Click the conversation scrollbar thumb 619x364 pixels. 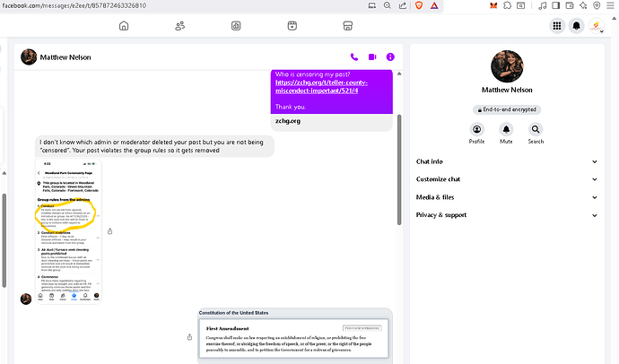point(399,169)
